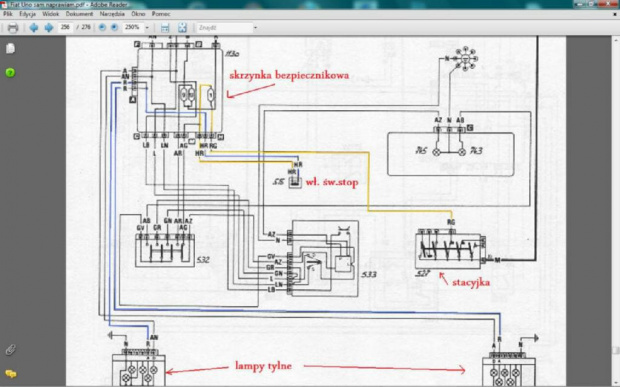Click the vertical scrollbar up arrow
620x387 pixels.
616,40
